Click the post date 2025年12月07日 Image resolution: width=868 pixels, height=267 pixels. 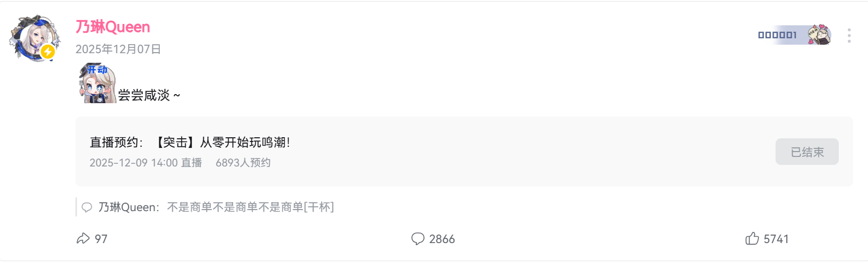[x=118, y=49]
